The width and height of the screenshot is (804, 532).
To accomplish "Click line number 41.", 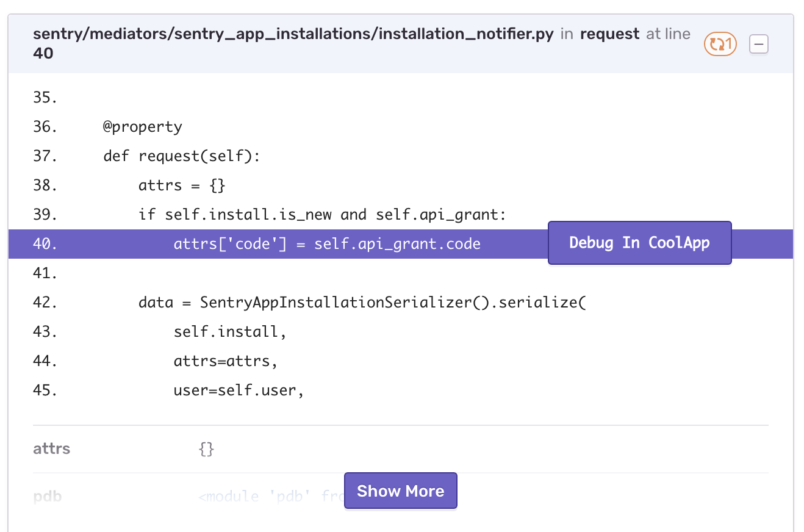I will click(x=45, y=273).
